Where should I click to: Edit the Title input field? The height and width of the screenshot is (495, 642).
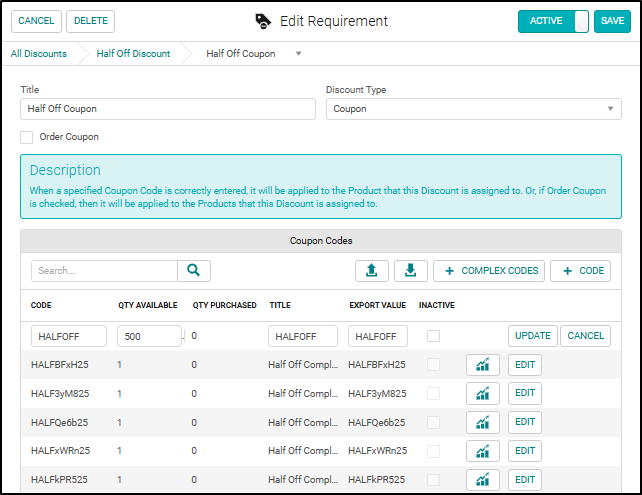(168, 109)
